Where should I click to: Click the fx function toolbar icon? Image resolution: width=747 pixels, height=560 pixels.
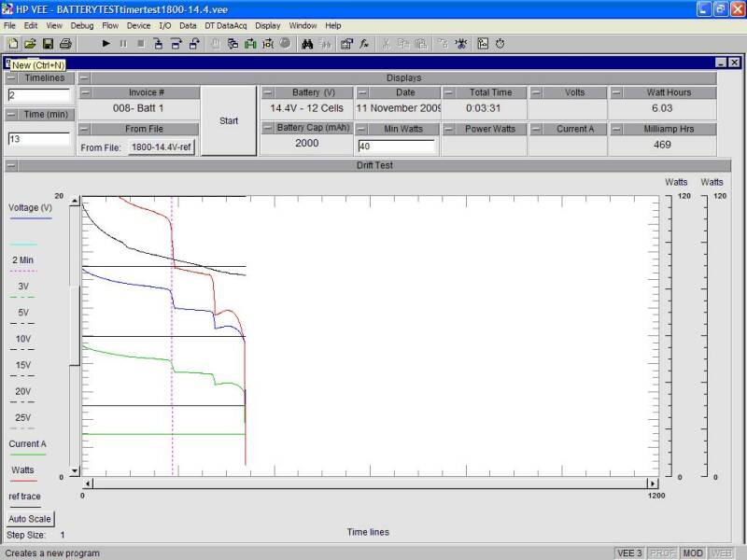click(x=364, y=44)
